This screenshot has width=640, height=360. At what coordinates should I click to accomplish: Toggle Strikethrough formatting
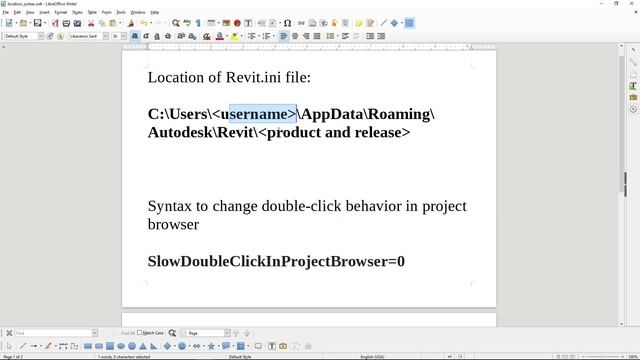[x=168, y=36]
